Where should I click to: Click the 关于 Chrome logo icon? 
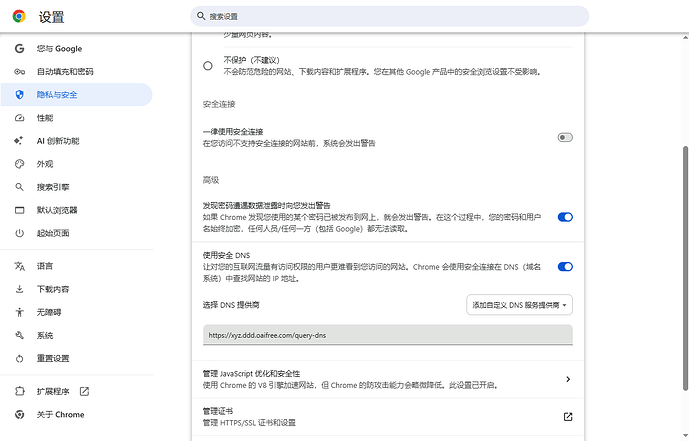[19, 414]
